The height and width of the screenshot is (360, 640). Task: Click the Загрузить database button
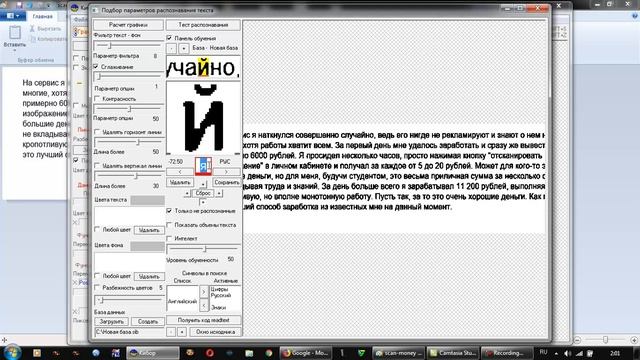point(111,322)
